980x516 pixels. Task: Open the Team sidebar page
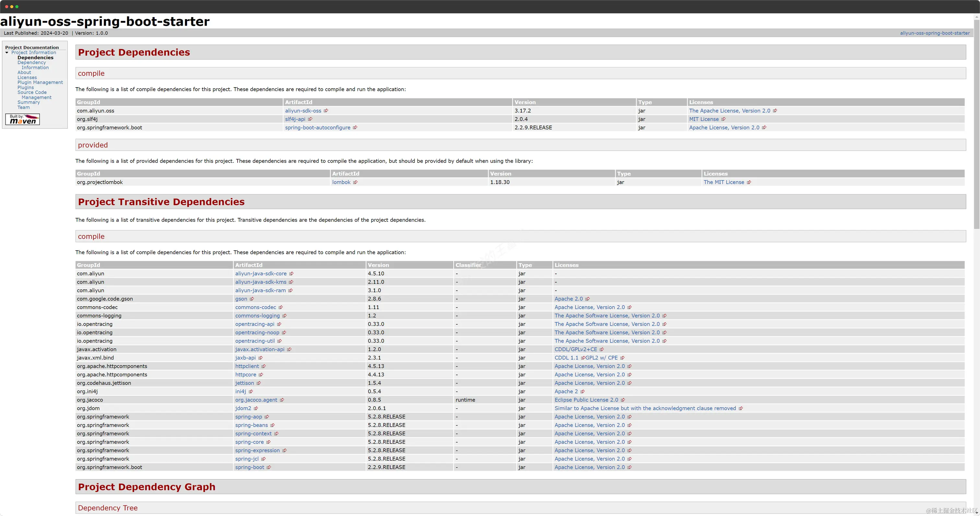[x=23, y=107]
